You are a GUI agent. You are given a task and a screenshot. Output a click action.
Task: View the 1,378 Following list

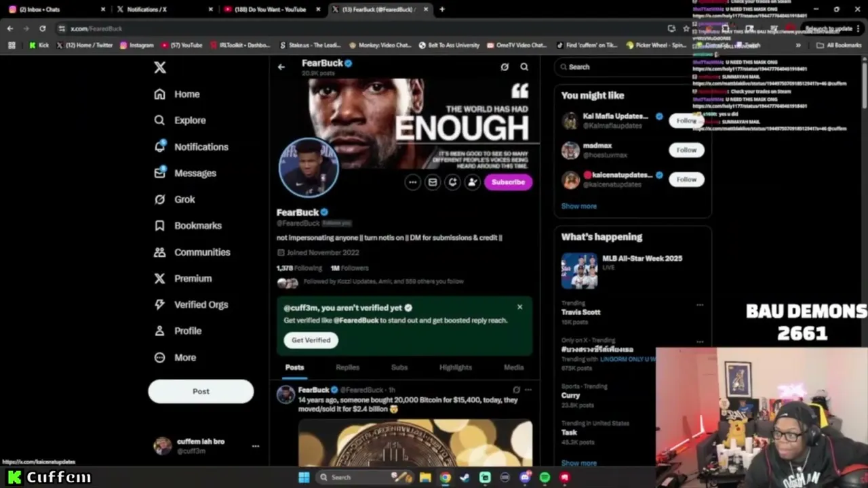298,268
